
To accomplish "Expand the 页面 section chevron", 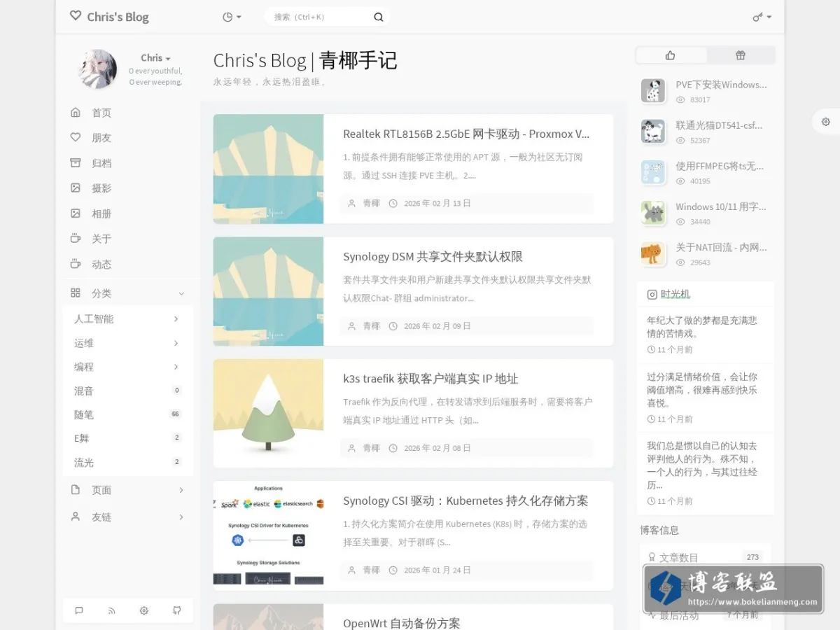I will 181,490.
